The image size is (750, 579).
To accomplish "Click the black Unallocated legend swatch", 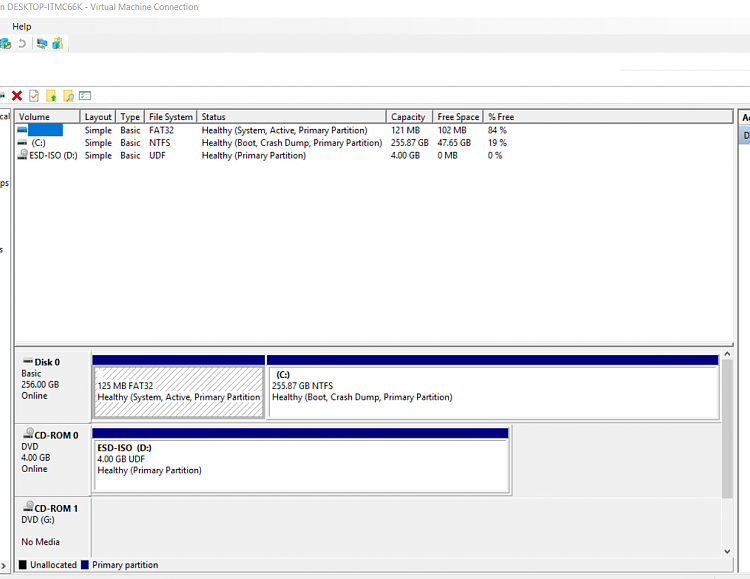I will (x=22, y=565).
